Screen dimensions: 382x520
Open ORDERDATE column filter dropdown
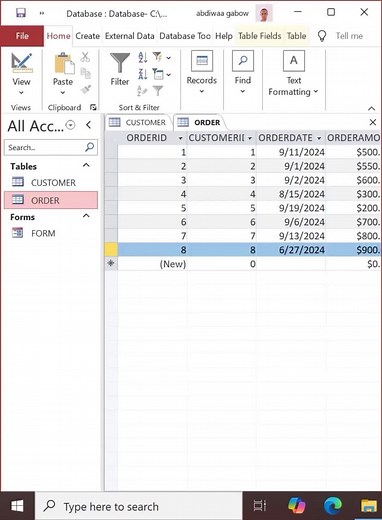point(319,138)
